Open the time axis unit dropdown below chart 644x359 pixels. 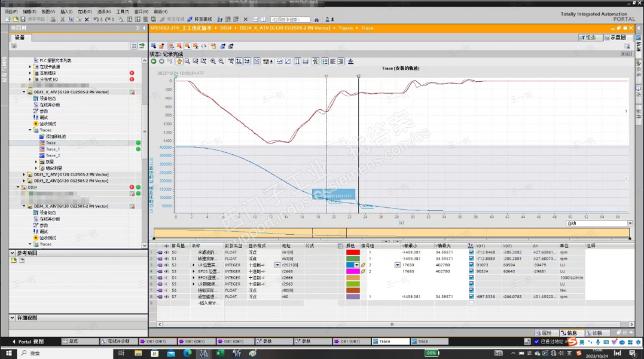coord(630,223)
